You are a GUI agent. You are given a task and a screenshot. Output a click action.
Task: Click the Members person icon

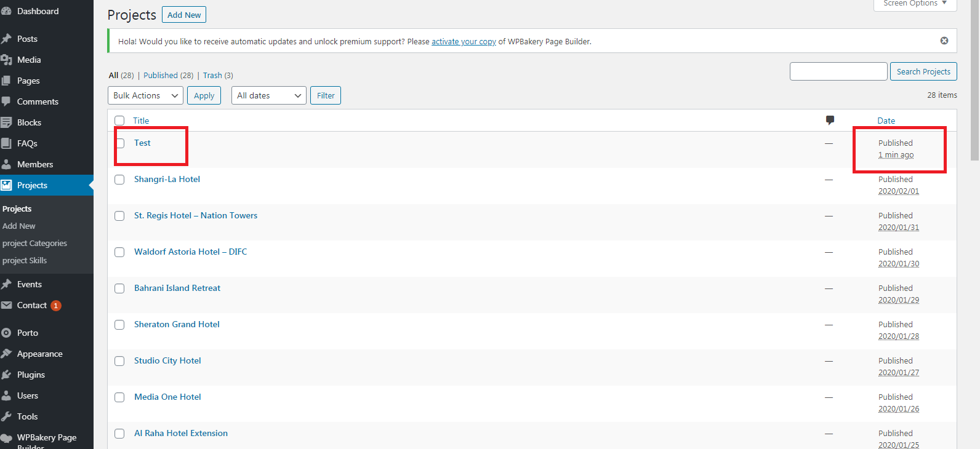[x=6, y=164]
